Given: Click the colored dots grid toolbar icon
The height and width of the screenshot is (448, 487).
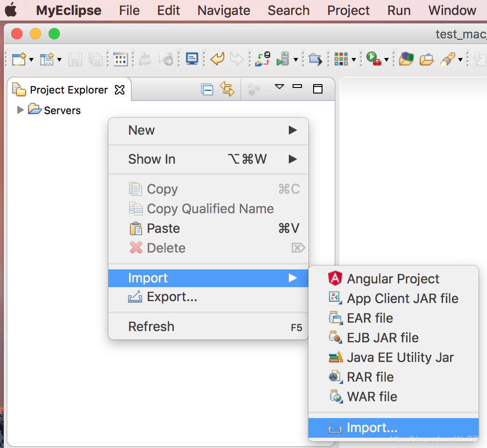Looking at the screenshot, I should (x=121, y=59).
